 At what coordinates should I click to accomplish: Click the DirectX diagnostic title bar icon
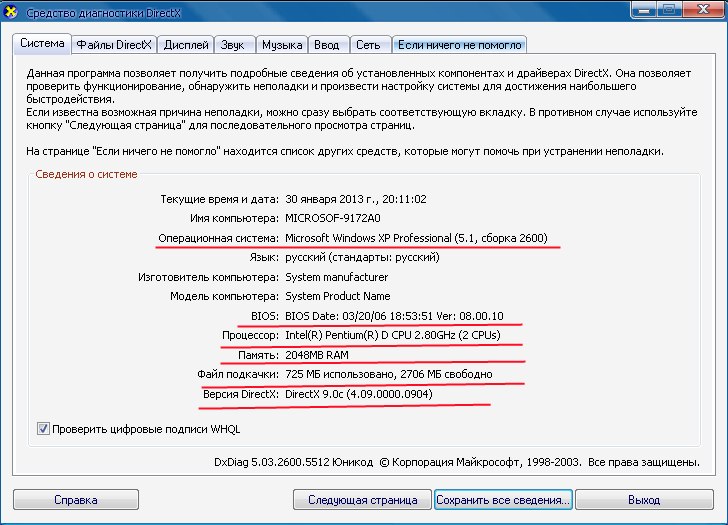(10, 11)
